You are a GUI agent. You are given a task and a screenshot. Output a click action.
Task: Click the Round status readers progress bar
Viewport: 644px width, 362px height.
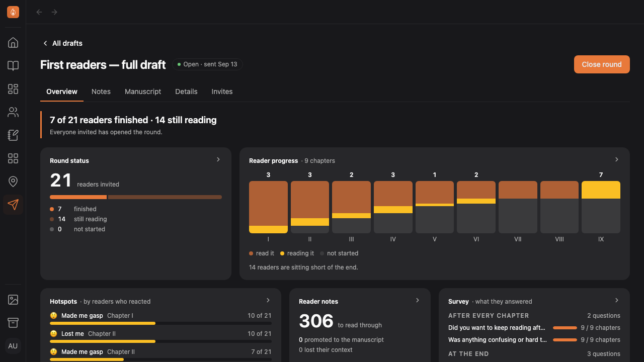pos(136,197)
